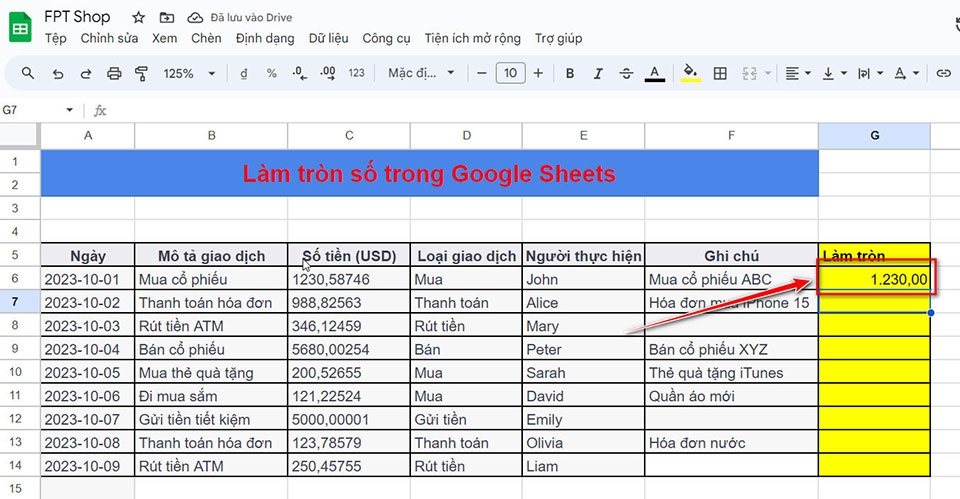Screen dimensions: 960x499
Task: Insert a link with chain icon
Action: (x=943, y=73)
